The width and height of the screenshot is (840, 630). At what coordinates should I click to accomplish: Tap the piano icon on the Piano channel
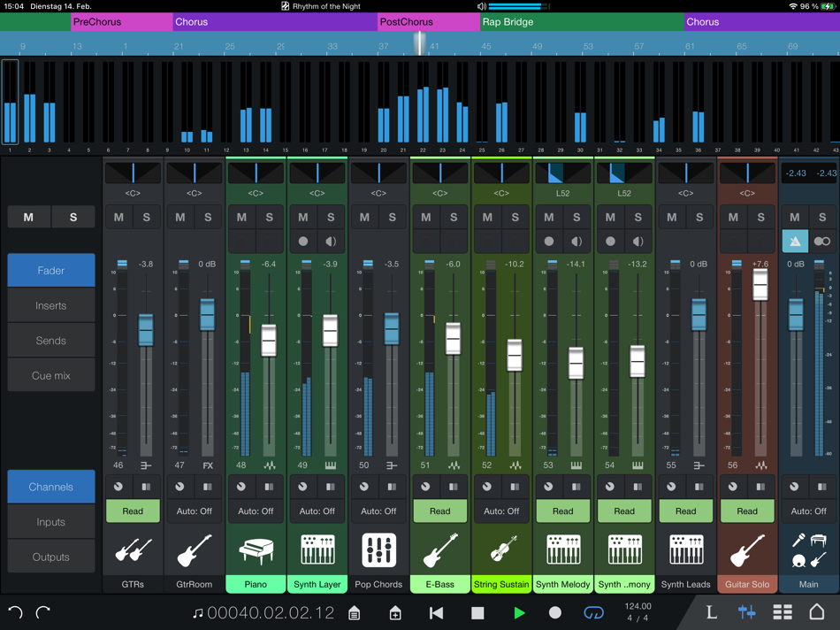tap(256, 549)
